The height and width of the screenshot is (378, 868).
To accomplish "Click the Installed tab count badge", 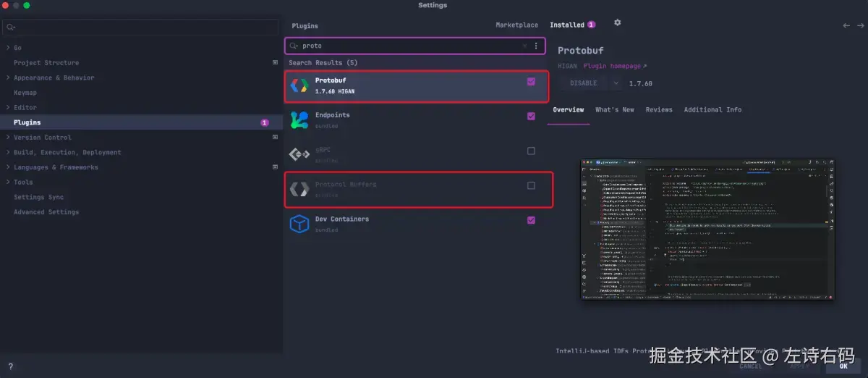I will tap(591, 25).
